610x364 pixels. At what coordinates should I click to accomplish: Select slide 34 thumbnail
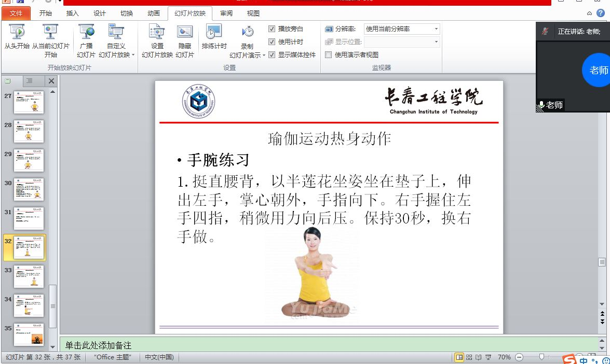click(x=29, y=305)
